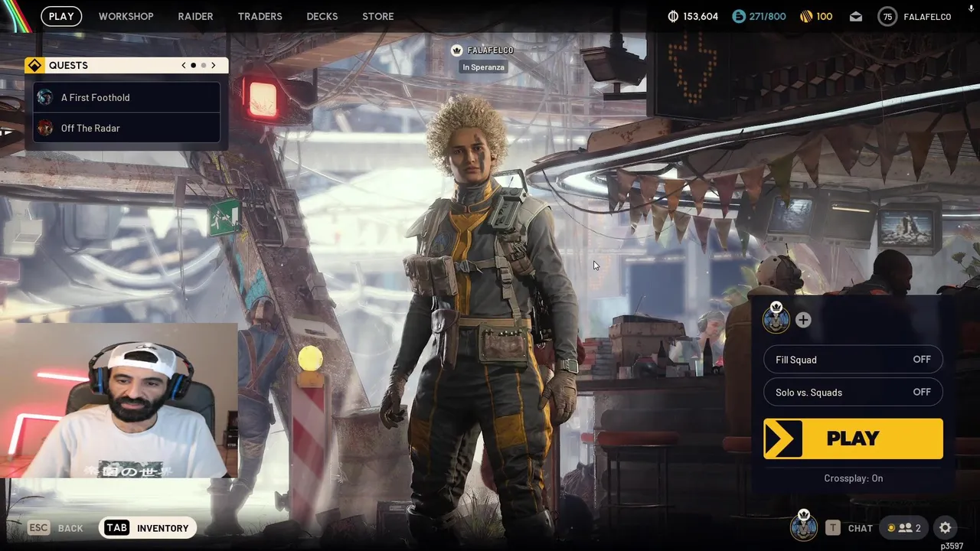
Task: Go to previous quests page arrow
Action: pyautogui.click(x=184, y=65)
